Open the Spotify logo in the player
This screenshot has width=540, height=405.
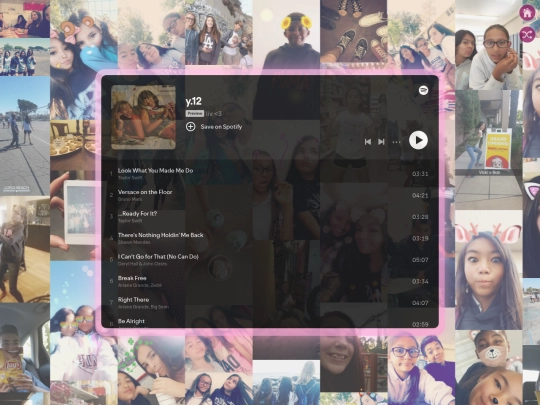click(423, 90)
